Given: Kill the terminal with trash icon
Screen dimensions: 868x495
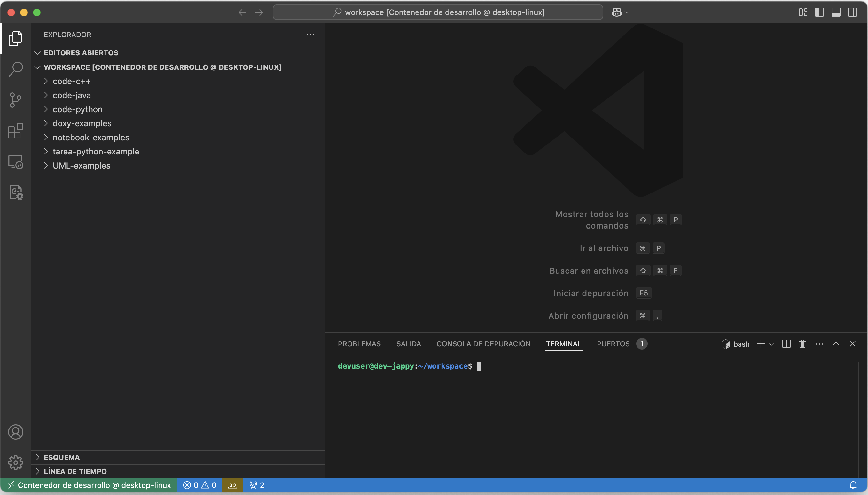Looking at the screenshot, I should click(802, 344).
